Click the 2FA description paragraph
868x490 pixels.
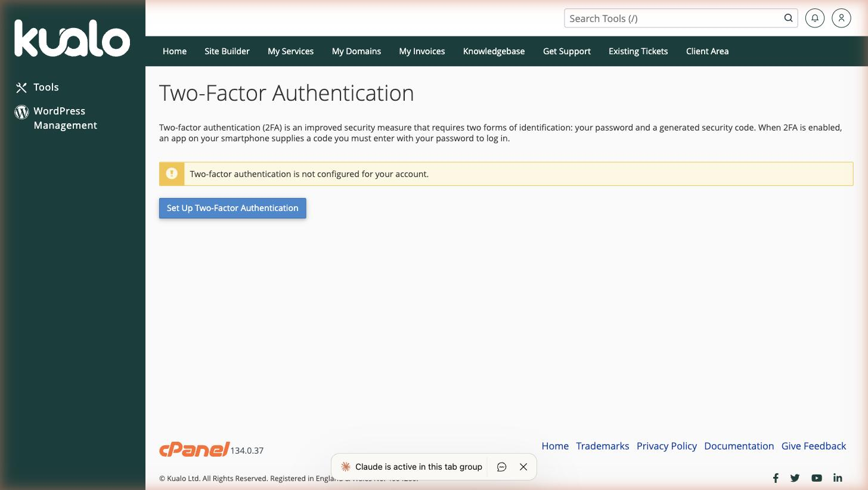click(501, 133)
